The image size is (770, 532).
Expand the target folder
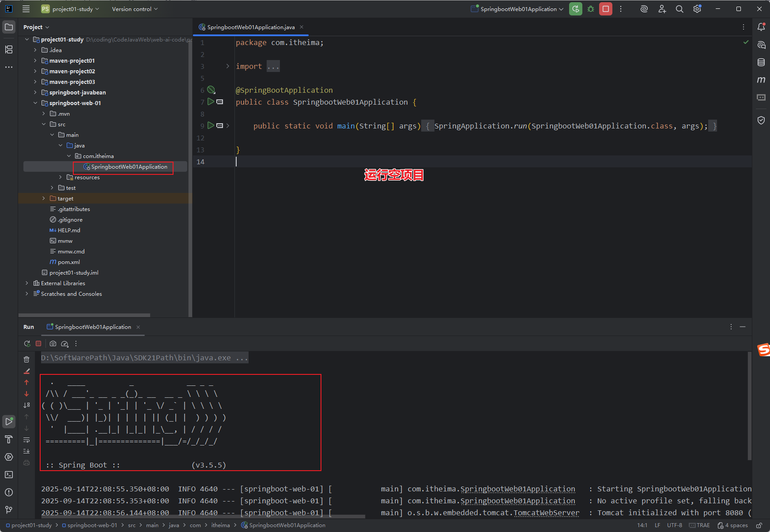pos(44,198)
